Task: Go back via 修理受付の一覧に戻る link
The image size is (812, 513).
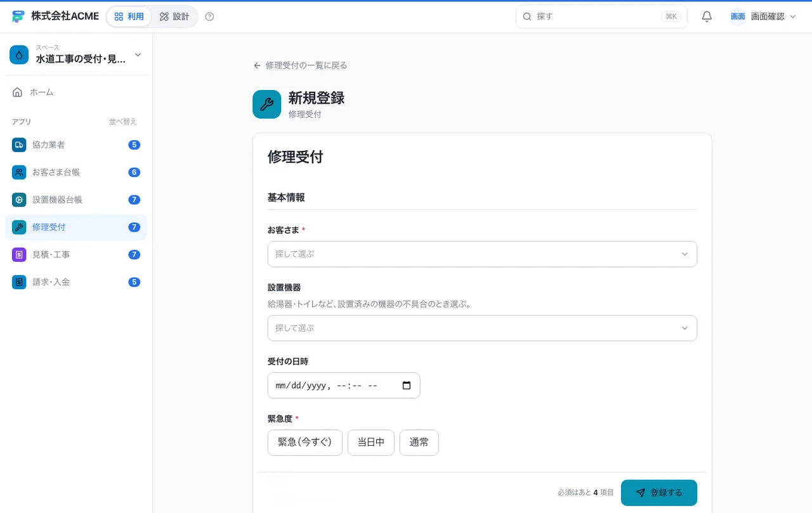Action: coord(300,65)
